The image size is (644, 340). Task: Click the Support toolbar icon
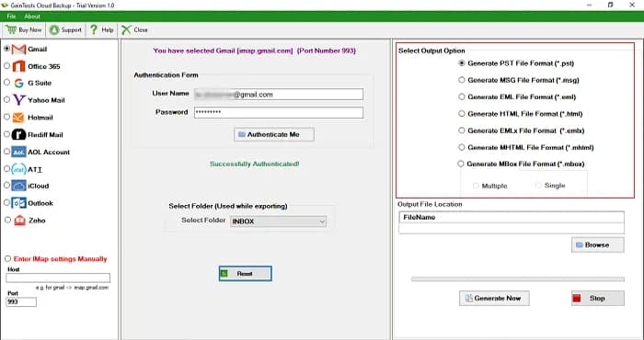54,30
